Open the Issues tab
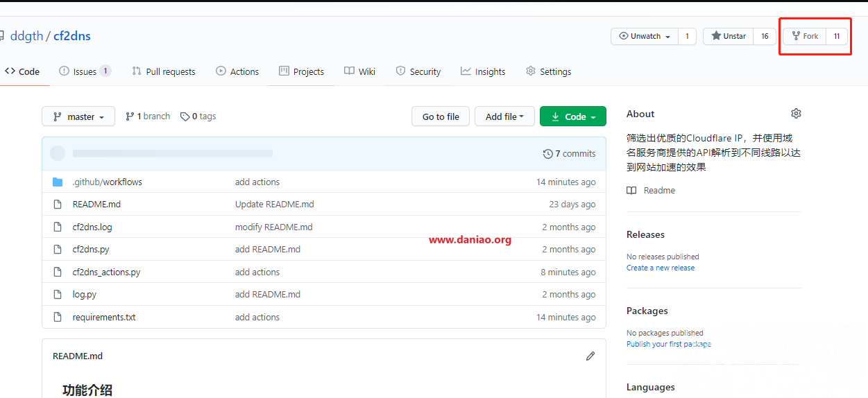The height and width of the screenshot is (398, 868). coord(85,71)
